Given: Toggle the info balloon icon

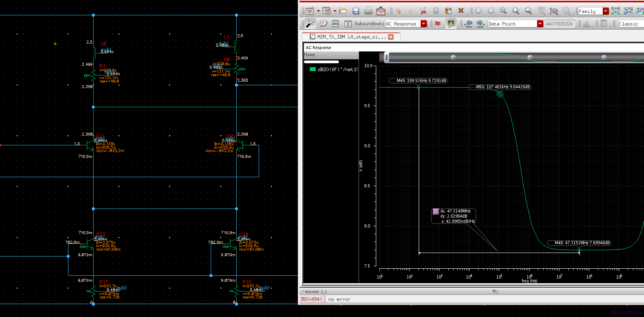Looking at the screenshot, I should pyautogui.click(x=451, y=24).
